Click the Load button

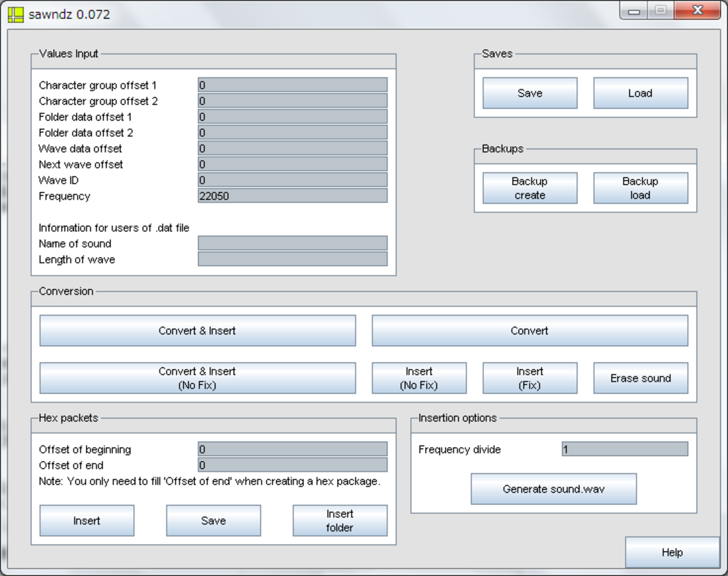click(641, 93)
